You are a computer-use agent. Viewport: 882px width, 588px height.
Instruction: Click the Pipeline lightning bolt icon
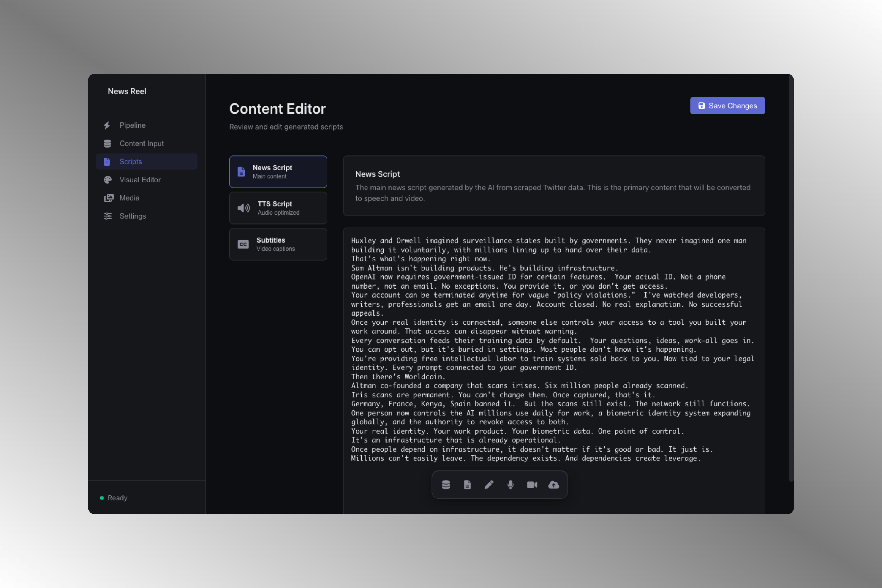coord(107,125)
